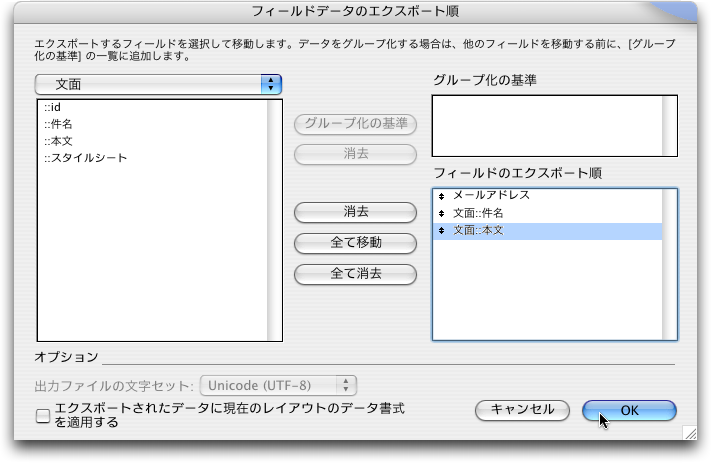Click the reorder handle beside メールアドレス

[x=442, y=196]
